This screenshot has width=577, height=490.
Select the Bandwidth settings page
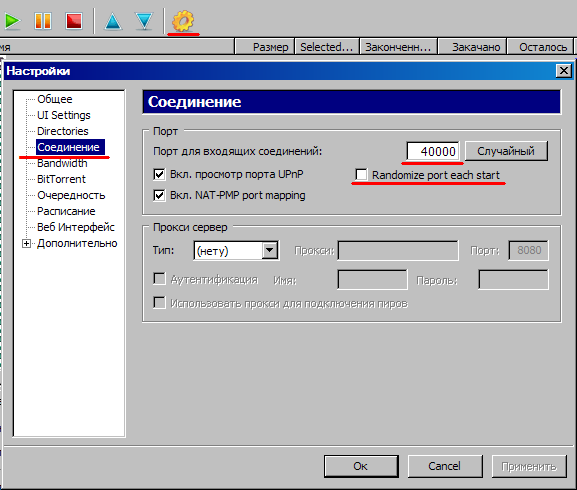click(62, 163)
